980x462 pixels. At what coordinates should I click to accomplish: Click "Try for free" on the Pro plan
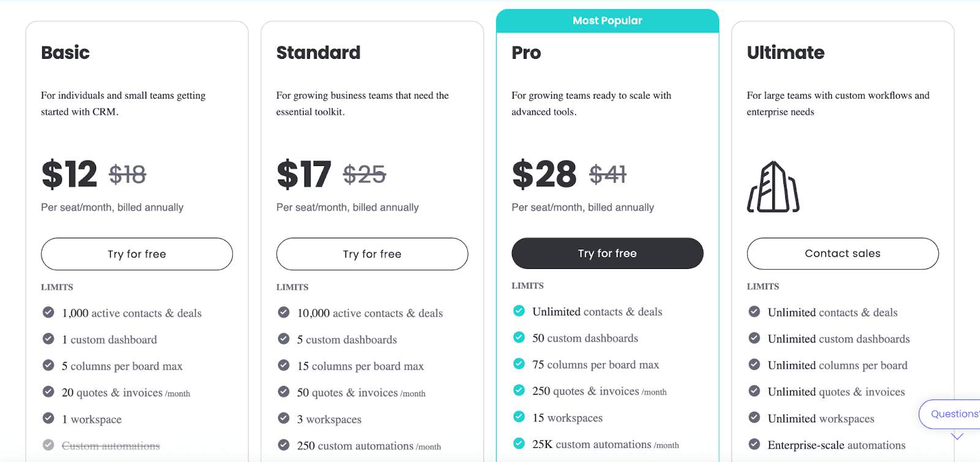coord(607,253)
